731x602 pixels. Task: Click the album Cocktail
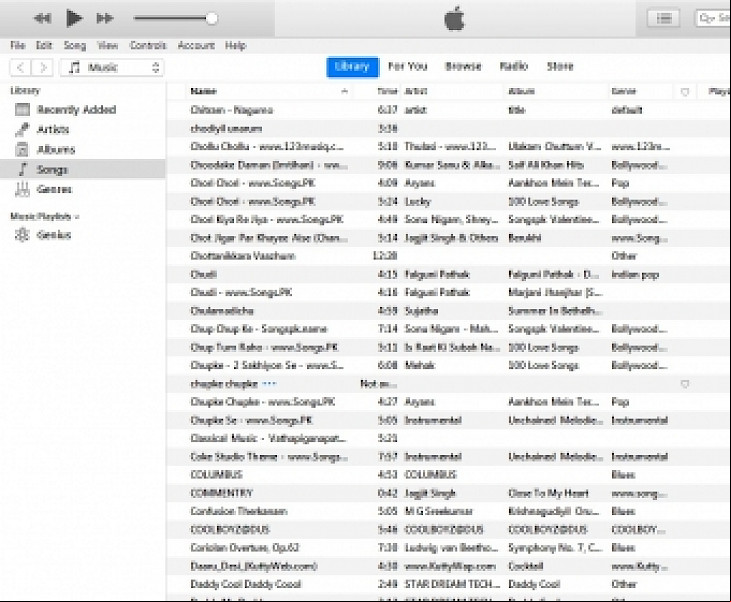525,566
